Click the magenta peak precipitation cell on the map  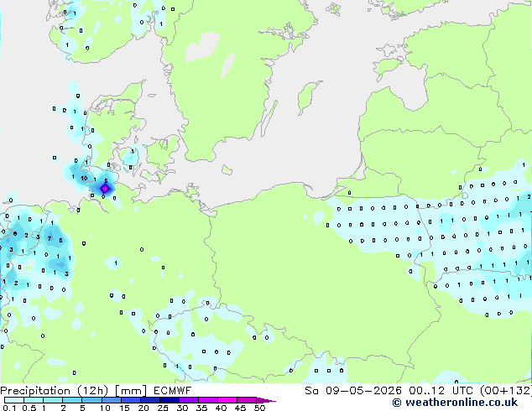[x=105, y=189]
